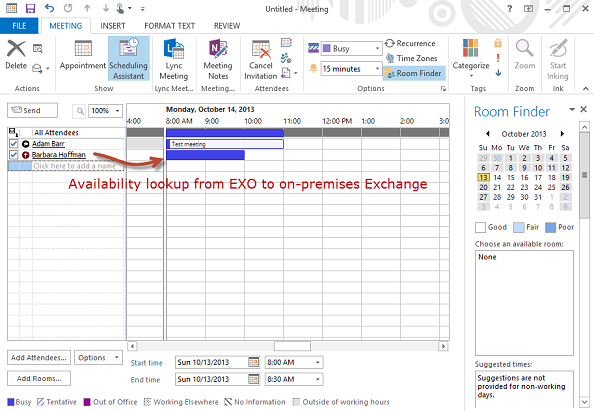Send the meeting request
The height and width of the screenshot is (411, 594).
point(33,110)
